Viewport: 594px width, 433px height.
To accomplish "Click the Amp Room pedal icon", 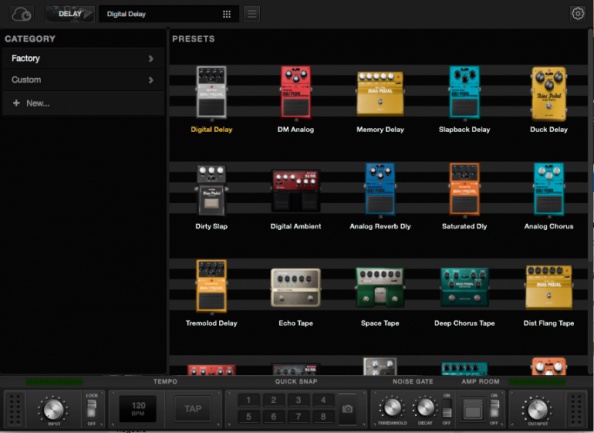I will 472,410.
